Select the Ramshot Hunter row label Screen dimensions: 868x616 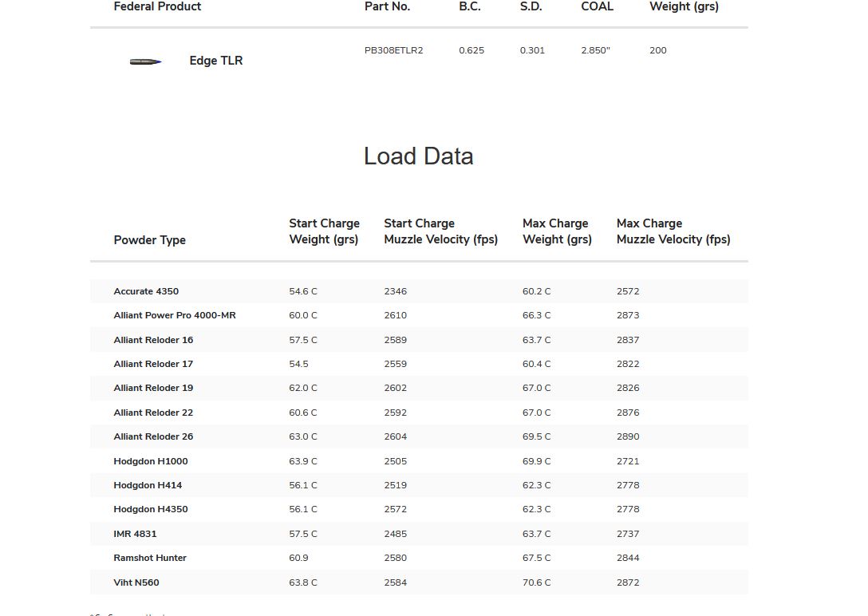[150, 558]
